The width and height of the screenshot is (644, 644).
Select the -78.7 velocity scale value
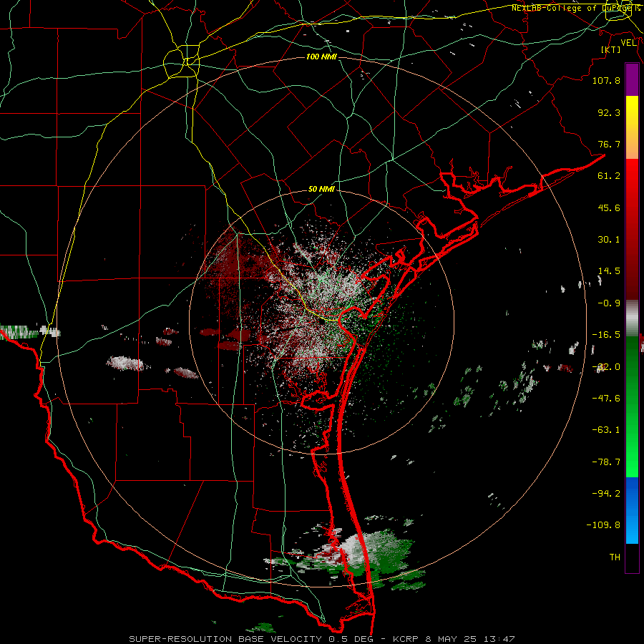(606, 462)
